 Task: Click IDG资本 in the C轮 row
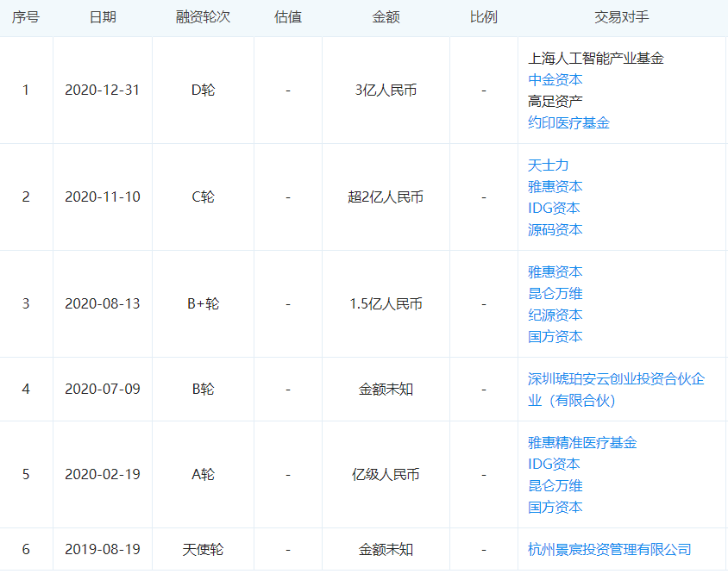click(554, 208)
